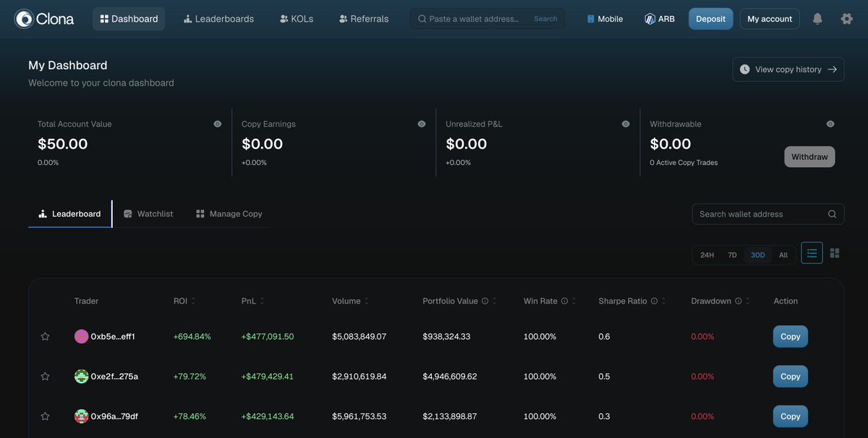Viewport: 868px width, 438px height.
Task: Open avatar of trader 0x96a…79df
Action: point(82,416)
